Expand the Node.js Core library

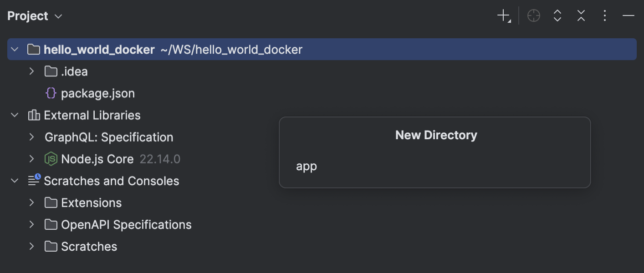31,159
